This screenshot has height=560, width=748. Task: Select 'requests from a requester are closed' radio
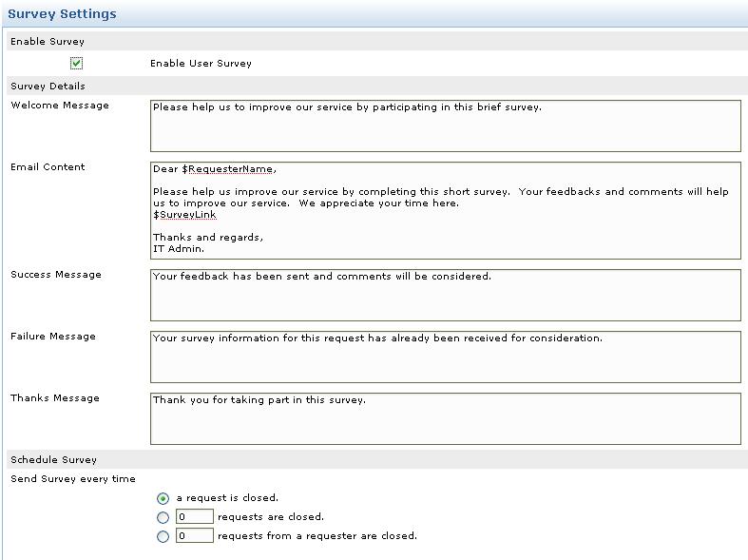pyautogui.click(x=163, y=536)
